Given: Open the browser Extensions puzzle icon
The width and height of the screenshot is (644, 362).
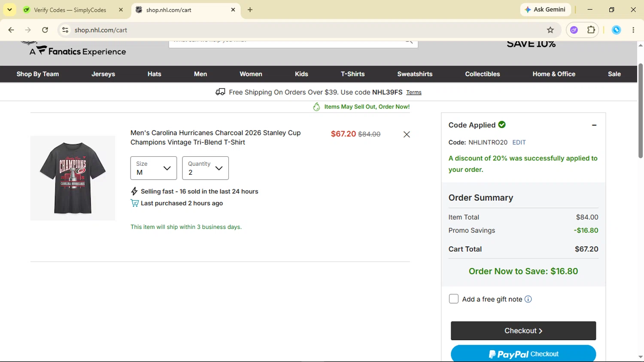Looking at the screenshot, I should pyautogui.click(x=591, y=30).
